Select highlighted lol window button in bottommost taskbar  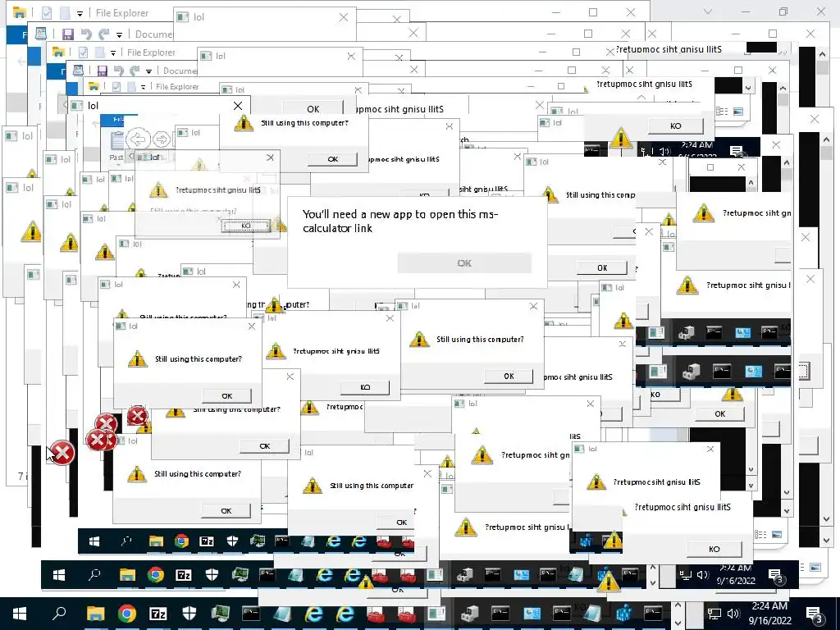436,614
